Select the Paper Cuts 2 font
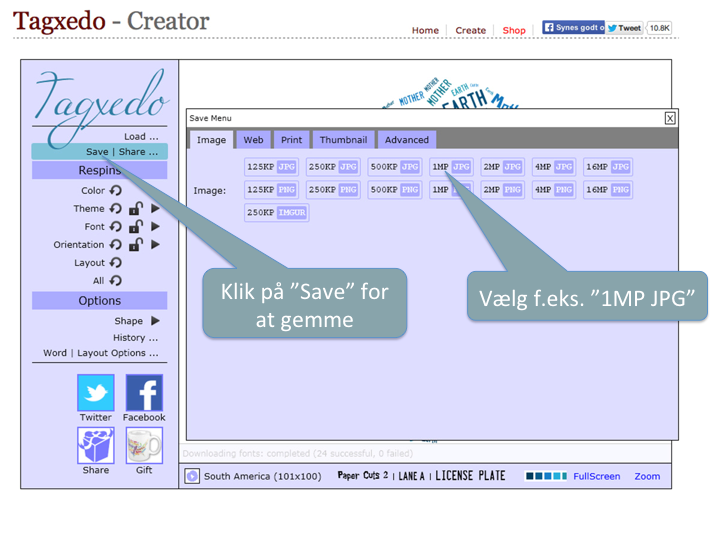The image size is (720, 540). (363, 475)
